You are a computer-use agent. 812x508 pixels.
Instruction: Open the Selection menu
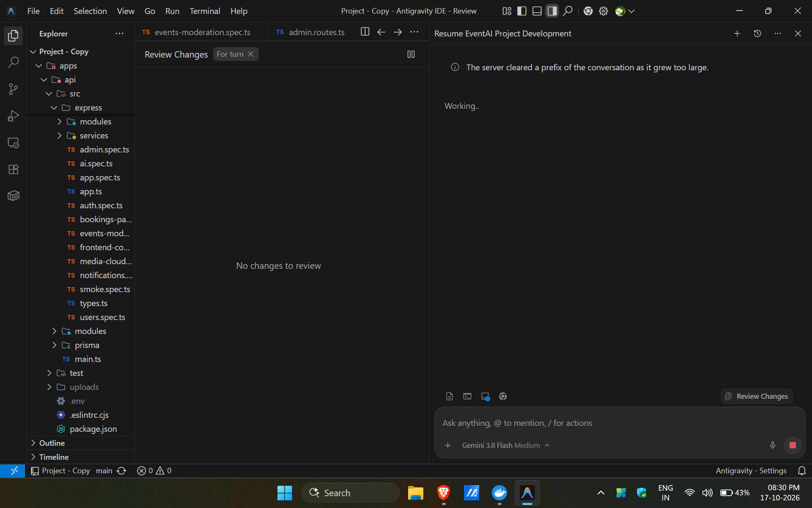point(90,11)
